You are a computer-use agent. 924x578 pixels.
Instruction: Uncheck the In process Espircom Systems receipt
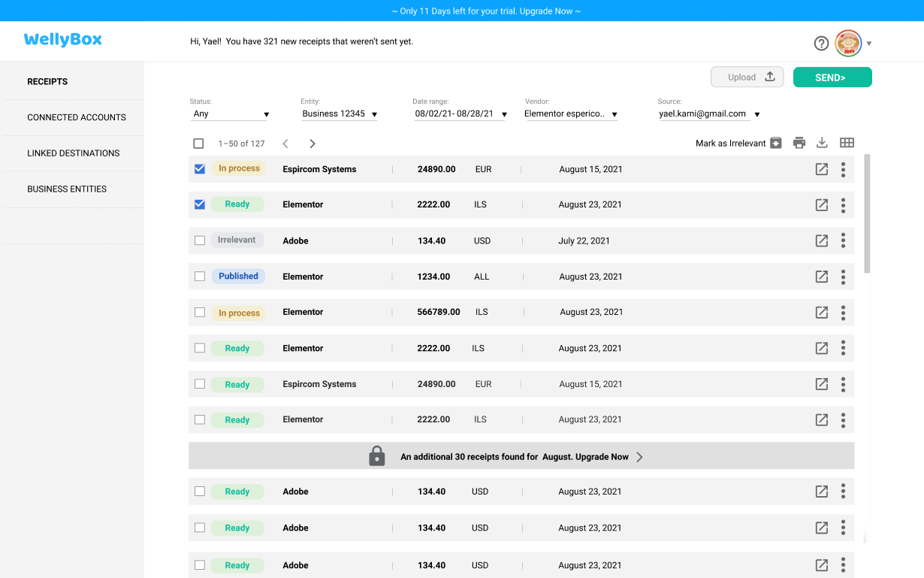[199, 169]
